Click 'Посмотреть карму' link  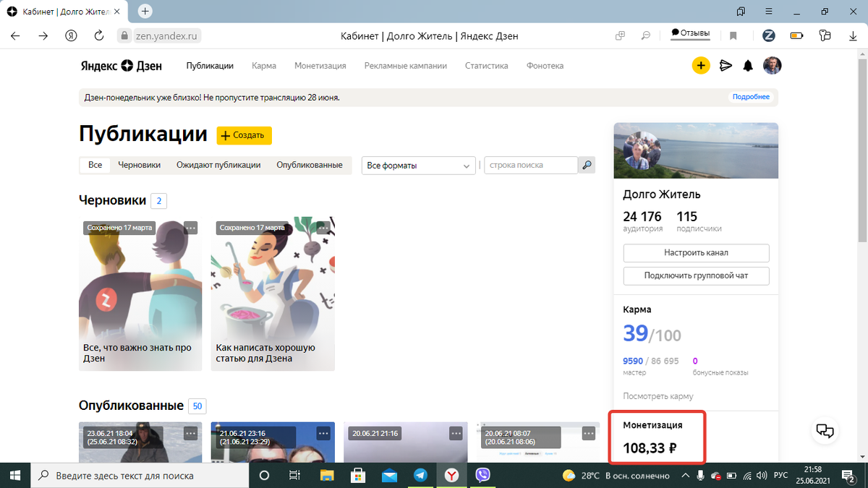click(x=658, y=396)
